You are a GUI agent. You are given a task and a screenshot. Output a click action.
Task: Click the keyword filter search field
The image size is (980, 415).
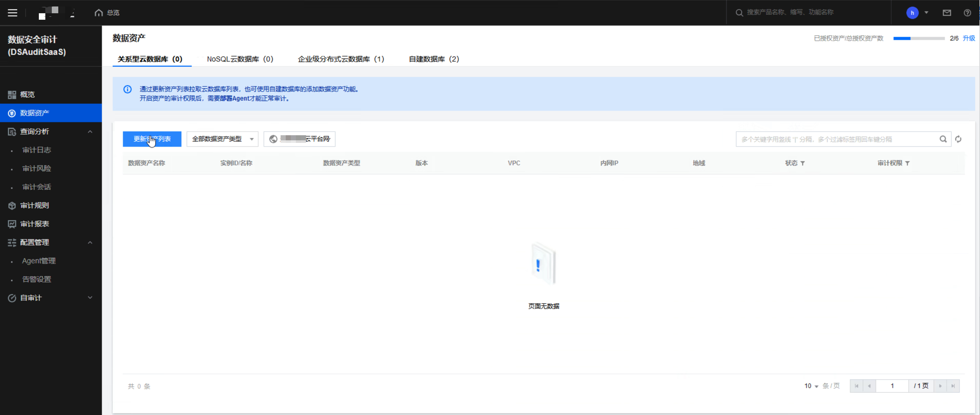837,139
